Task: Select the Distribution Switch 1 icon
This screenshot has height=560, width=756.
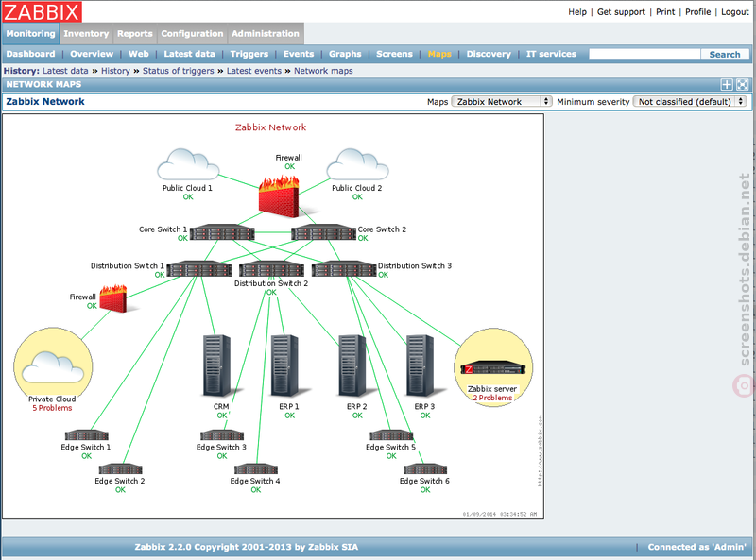Action: 198,269
